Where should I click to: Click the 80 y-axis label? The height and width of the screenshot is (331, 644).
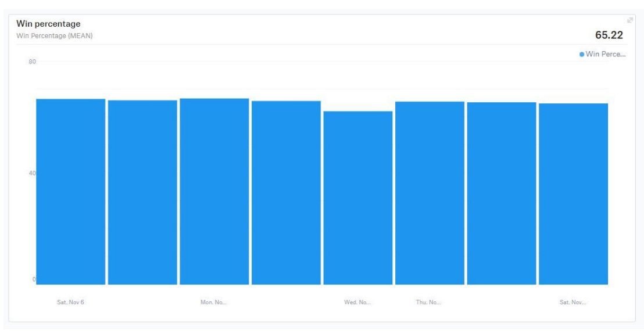tap(33, 62)
